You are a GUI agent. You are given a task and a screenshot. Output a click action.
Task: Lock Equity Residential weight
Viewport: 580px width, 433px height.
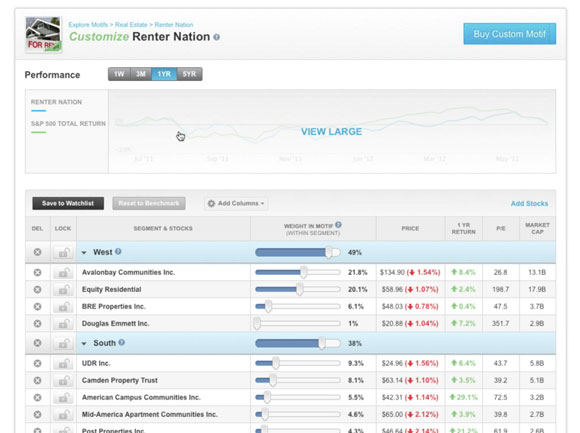[63, 290]
